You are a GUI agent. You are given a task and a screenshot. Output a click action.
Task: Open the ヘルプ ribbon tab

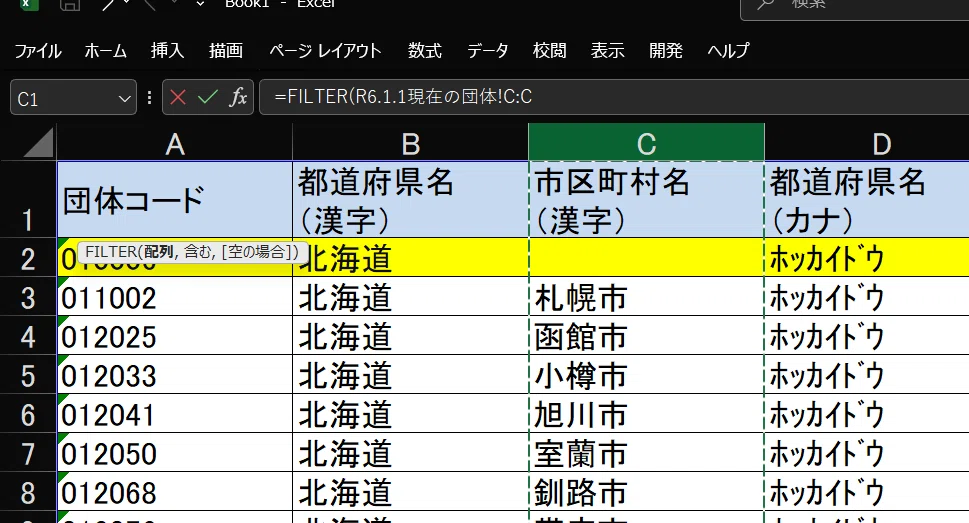coord(729,51)
